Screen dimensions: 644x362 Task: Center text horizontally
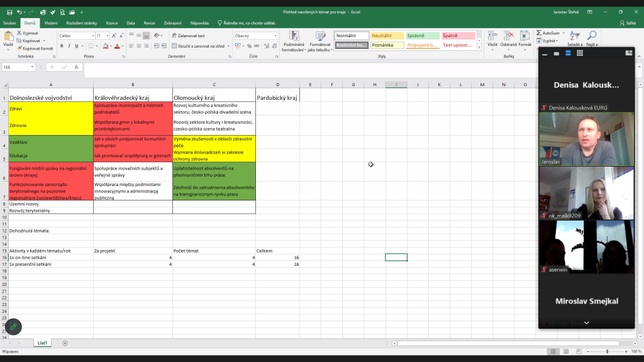[x=139, y=46]
